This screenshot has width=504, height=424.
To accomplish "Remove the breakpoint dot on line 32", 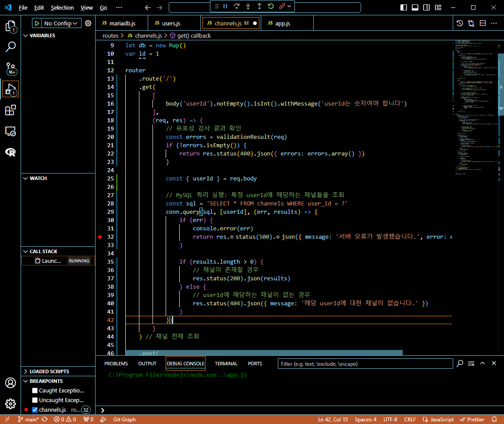I will [100, 237].
